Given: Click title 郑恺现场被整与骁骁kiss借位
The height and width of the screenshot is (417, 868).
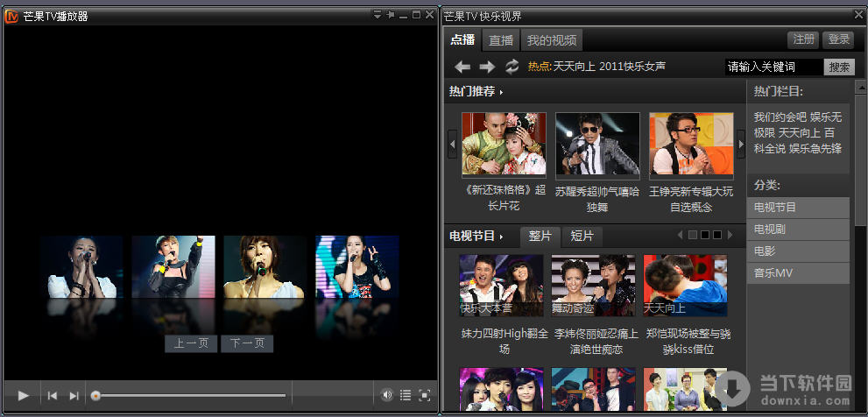Looking at the screenshot, I should point(688,342).
